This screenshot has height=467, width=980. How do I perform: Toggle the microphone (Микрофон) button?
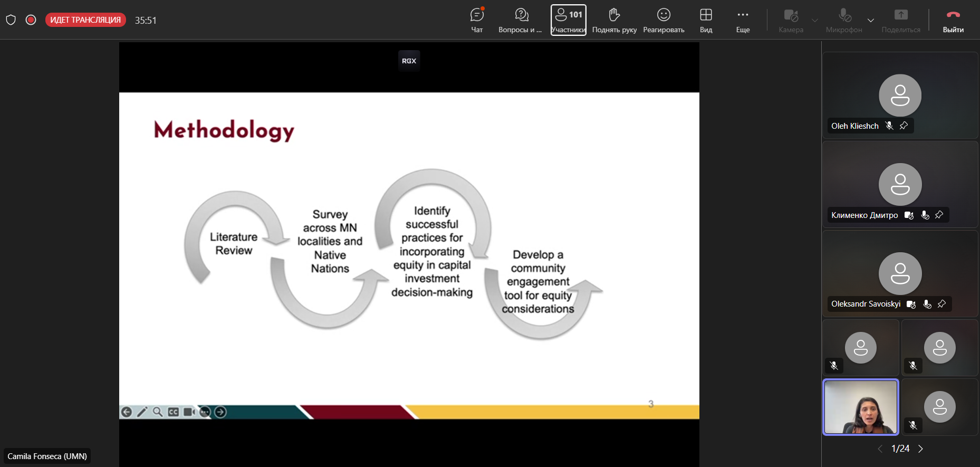(x=844, y=20)
